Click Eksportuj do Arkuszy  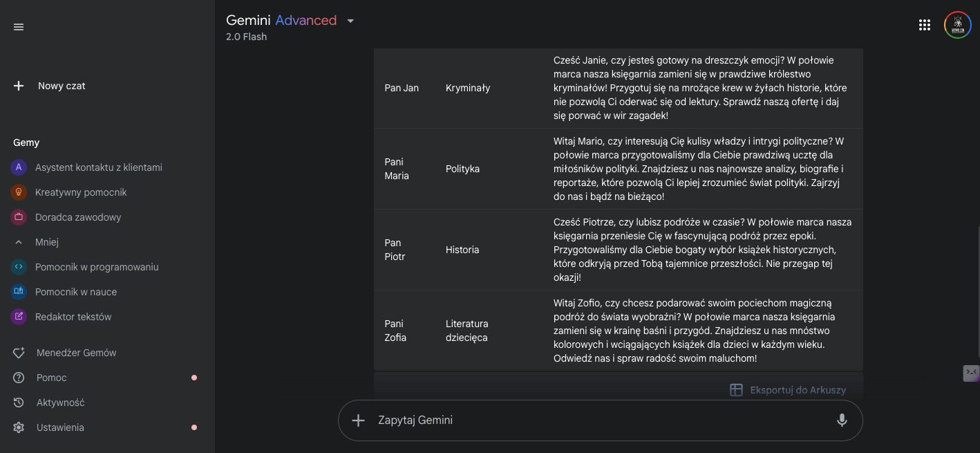(x=798, y=390)
